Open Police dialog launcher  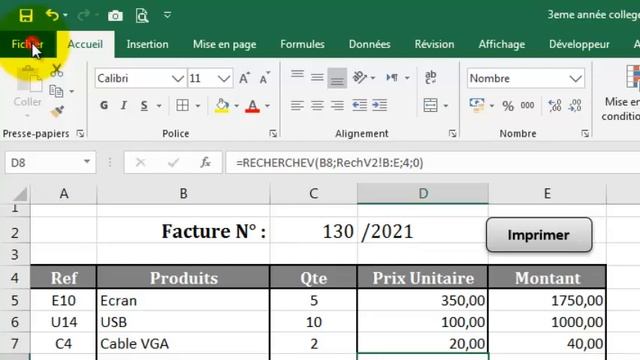(273, 133)
